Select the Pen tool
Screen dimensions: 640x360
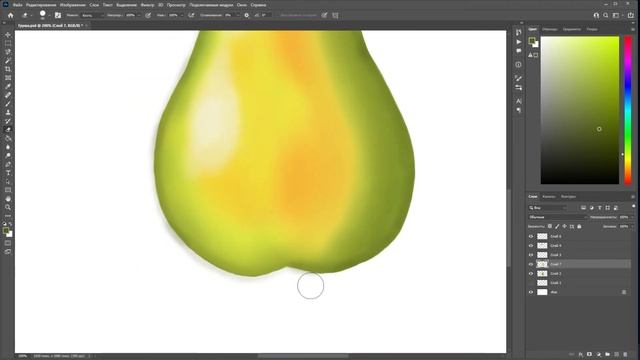[8, 164]
